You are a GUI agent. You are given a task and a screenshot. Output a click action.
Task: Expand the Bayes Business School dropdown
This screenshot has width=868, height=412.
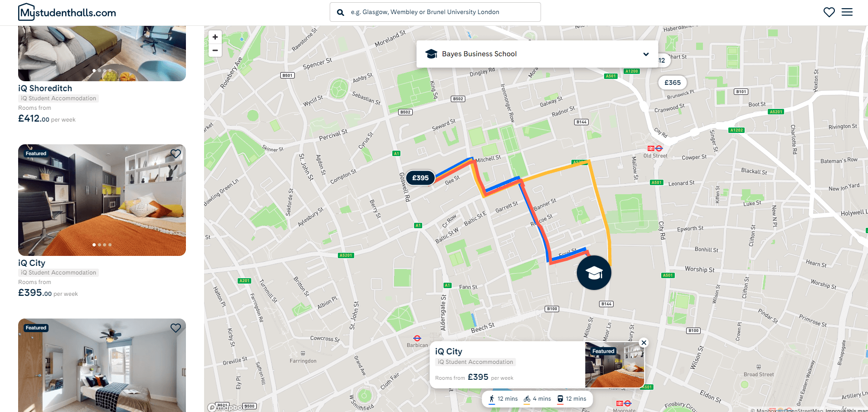coord(537,54)
